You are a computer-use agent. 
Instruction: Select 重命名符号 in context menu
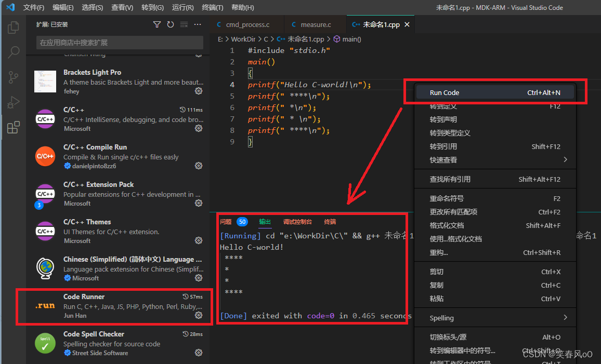495,198
